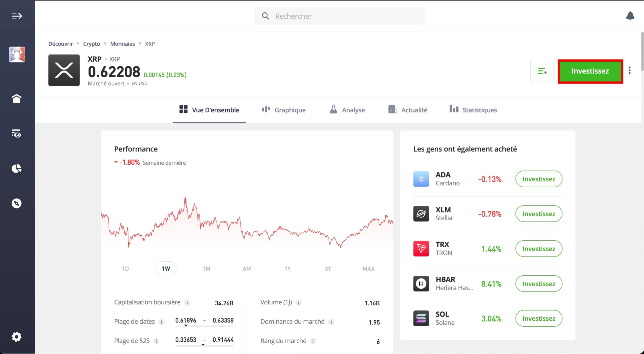Open the TRX name link
Viewport: 644px width, 354px height.
(x=442, y=244)
